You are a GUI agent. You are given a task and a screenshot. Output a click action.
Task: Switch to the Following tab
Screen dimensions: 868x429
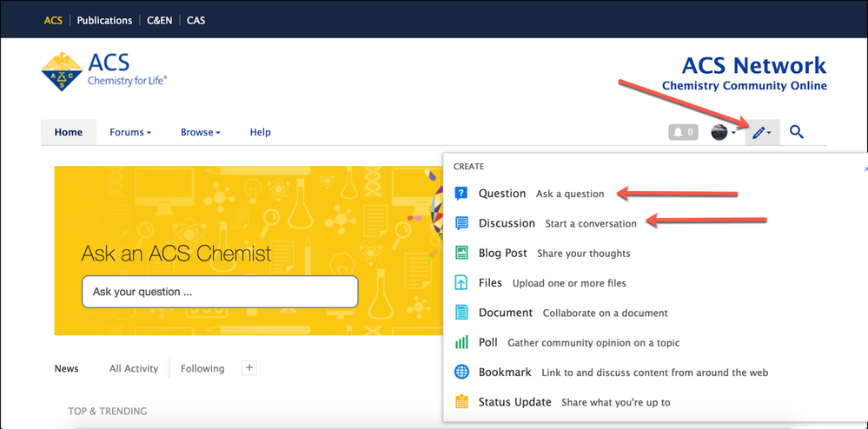(202, 368)
